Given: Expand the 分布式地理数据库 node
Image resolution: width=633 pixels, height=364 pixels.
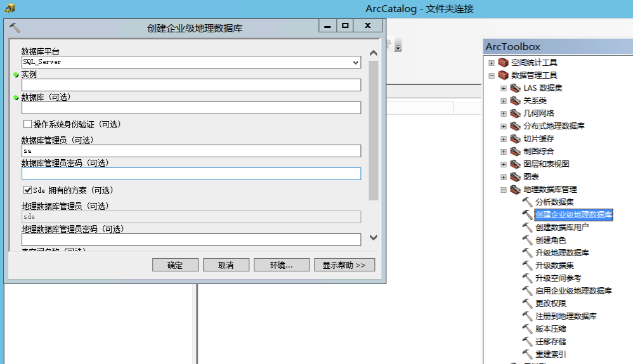Looking at the screenshot, I should coord(504,126).
